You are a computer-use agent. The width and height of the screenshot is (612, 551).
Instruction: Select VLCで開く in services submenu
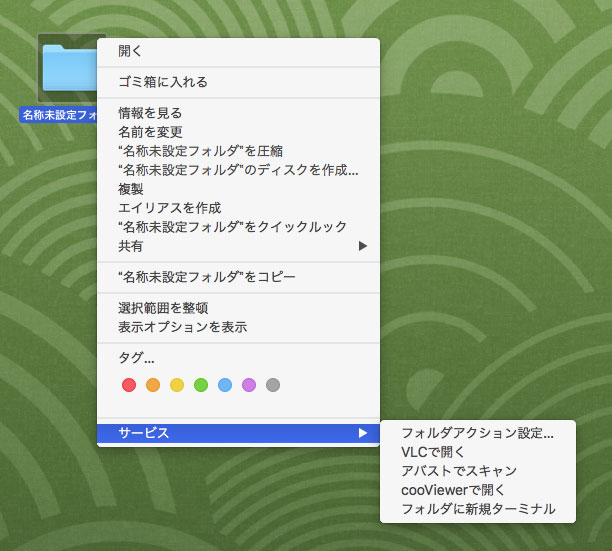[478, 452]
